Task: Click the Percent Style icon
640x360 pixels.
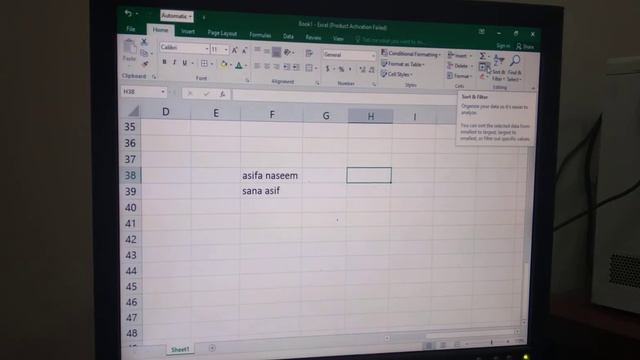Action: click(341, 69)
